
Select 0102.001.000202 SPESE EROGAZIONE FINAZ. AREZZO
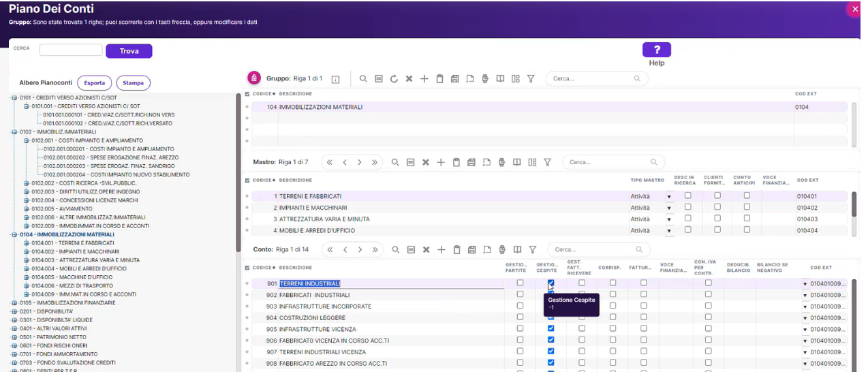coord(111,157)
